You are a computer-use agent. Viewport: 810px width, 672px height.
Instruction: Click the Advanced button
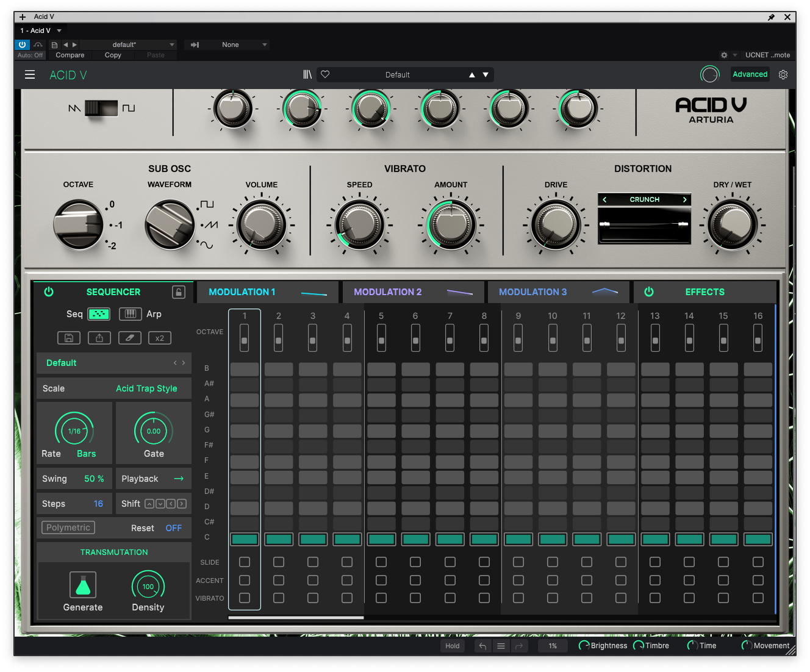750,74
